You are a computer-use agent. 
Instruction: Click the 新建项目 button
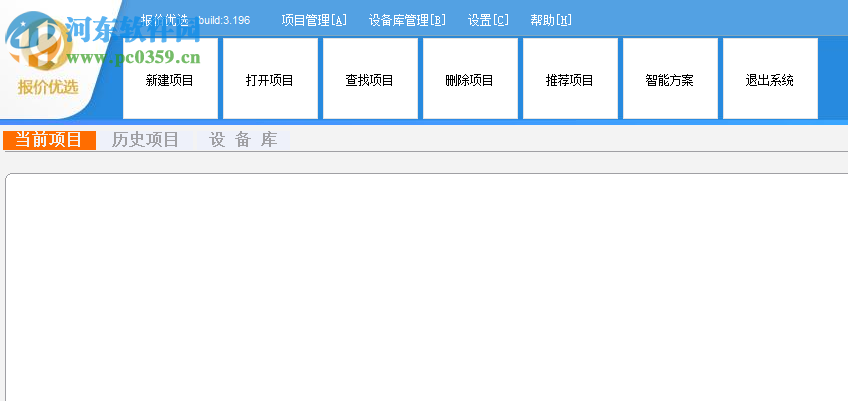tap(170, 78)
